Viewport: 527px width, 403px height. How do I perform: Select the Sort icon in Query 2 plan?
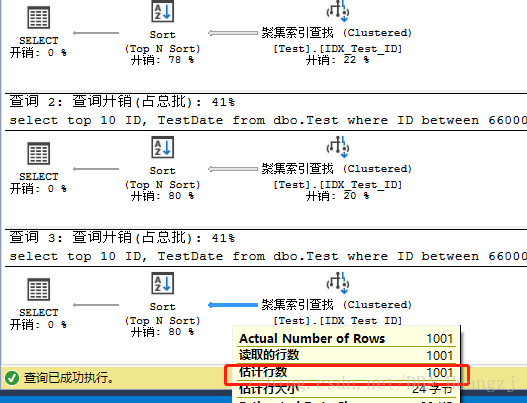pos(163,147)
